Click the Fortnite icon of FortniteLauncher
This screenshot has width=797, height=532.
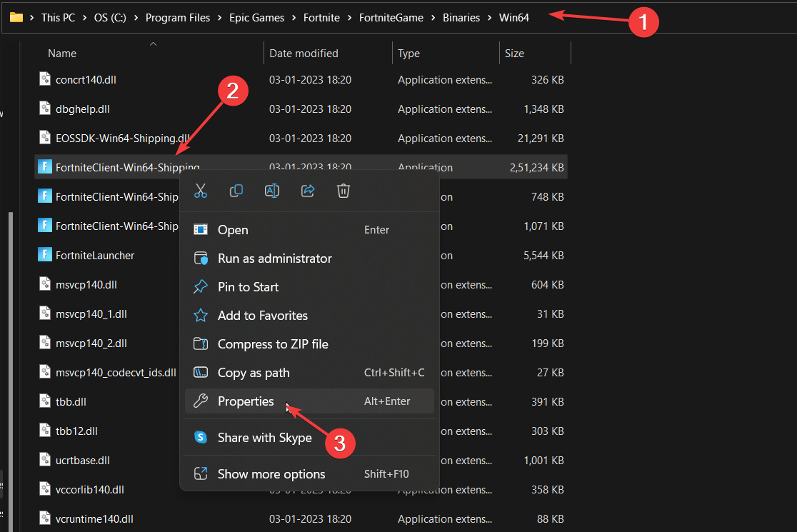click(45, 254)
